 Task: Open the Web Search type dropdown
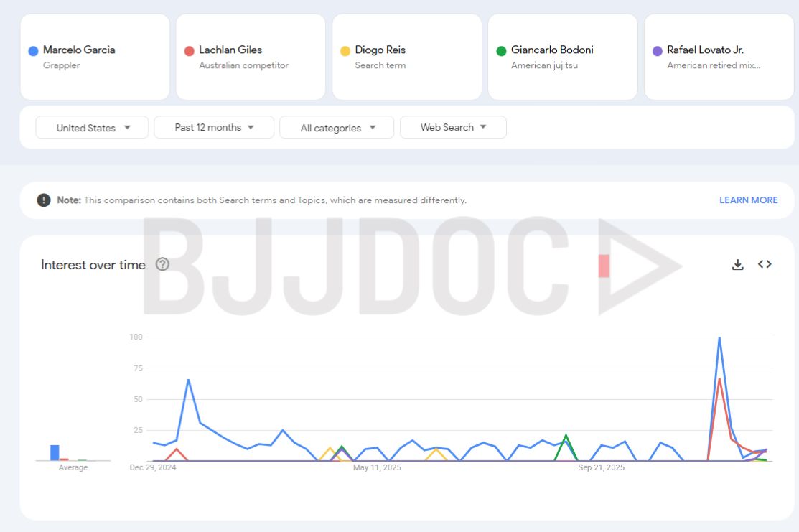point(453,127)
